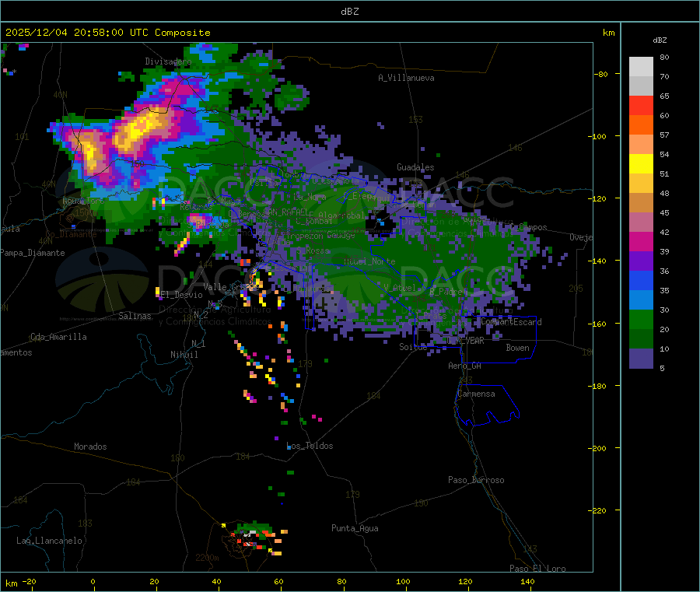This screenshot has width=700, height=592.
Task: Click the Morados map label
Action: pos(90,447)
